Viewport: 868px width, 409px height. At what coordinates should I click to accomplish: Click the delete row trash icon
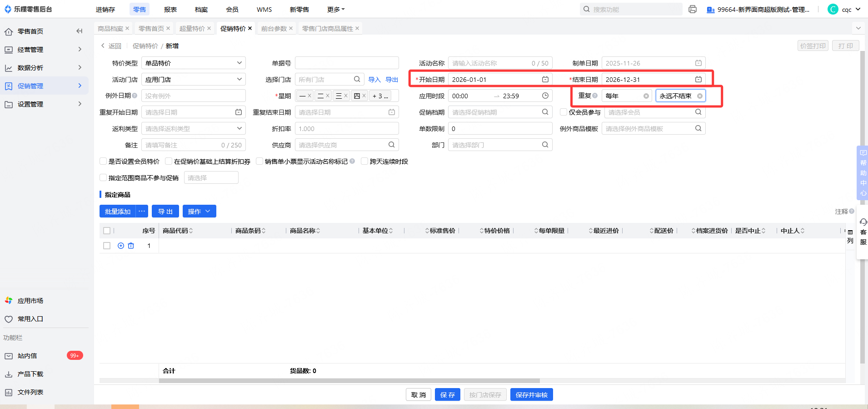(131, 246)
